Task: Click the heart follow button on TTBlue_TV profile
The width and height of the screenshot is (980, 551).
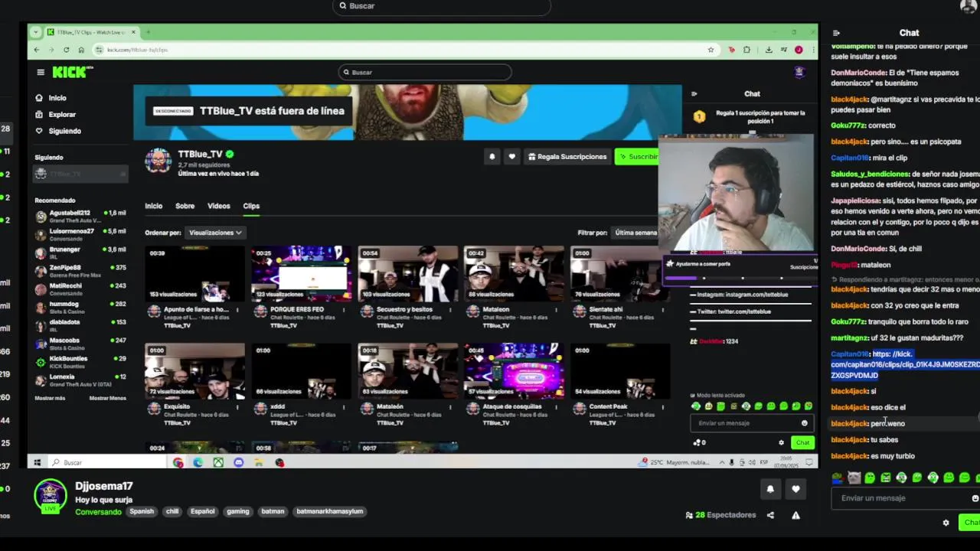Action: click(511, 156)
